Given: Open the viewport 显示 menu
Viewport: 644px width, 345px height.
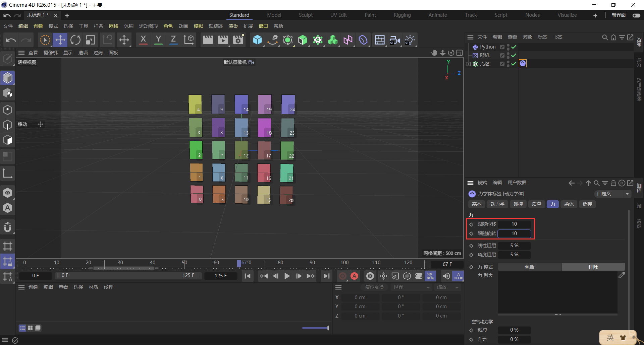Looking at the screenshot, I should (x=68, y=53).
